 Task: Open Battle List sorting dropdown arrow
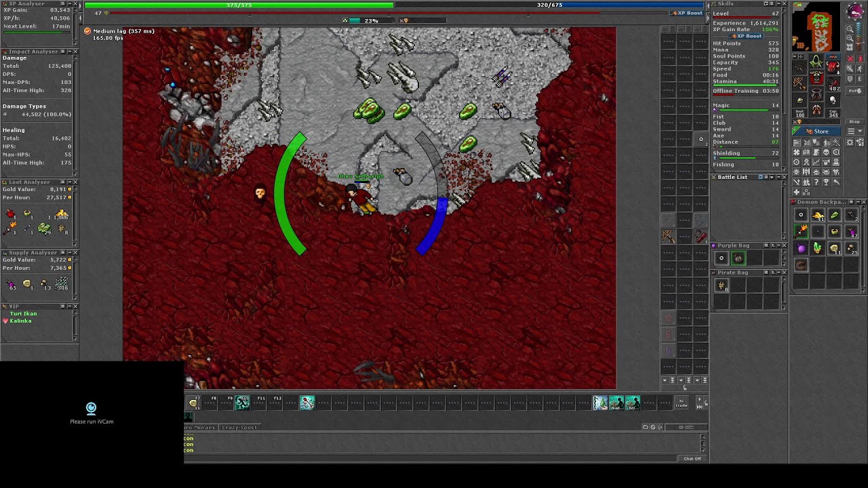[772, 177]
